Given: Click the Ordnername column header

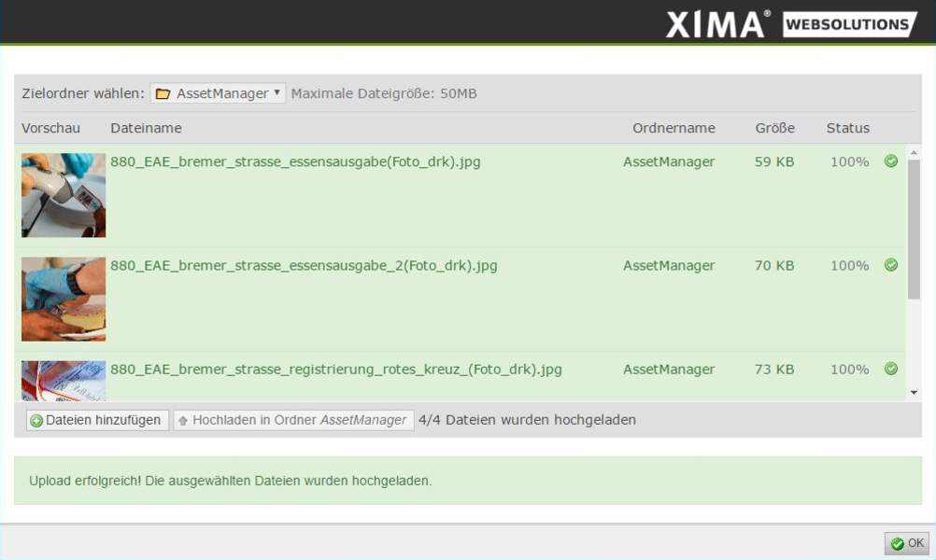Looking at the screenshot, I should tap(674, 128).
